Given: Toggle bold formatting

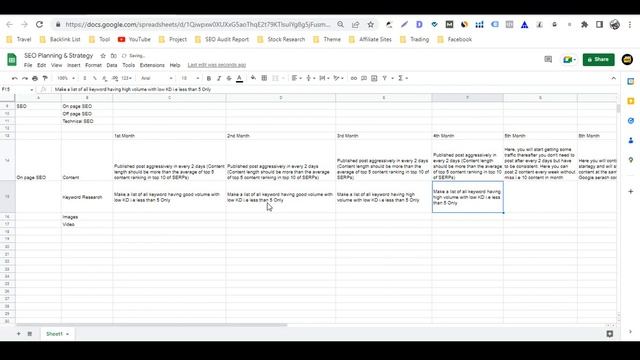Looking at the screenshot, I should [209, 78].
